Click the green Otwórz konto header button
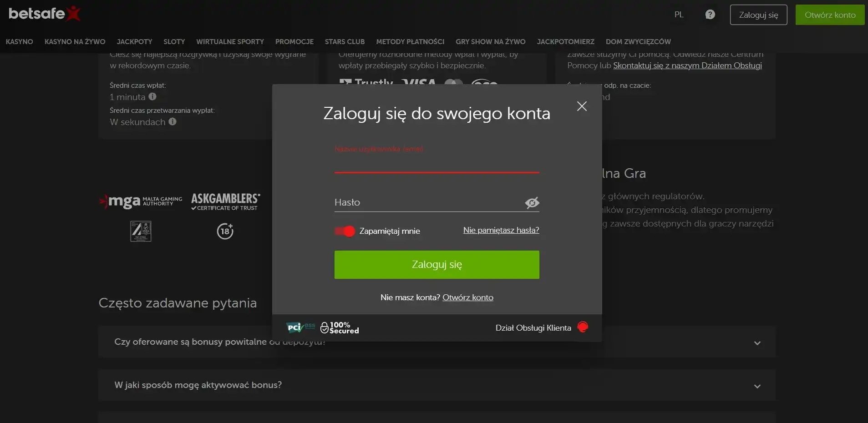868x423 pixels. point(830,15)
